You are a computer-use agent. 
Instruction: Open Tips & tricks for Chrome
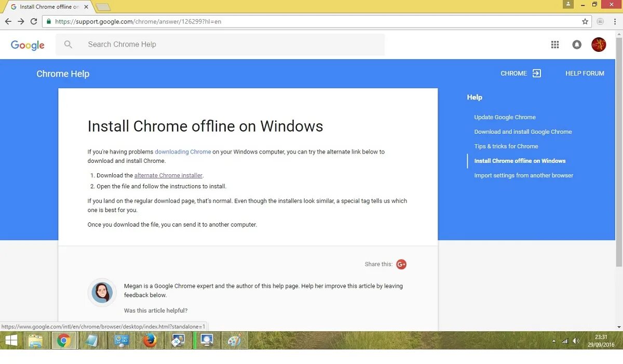[x=506, y=146]
